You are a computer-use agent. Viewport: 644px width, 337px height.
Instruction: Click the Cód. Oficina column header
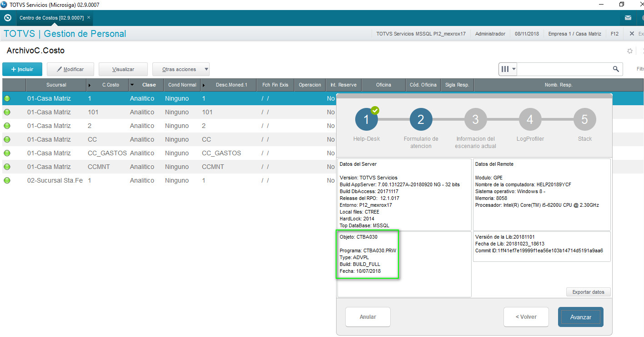[x=423, y=85]
